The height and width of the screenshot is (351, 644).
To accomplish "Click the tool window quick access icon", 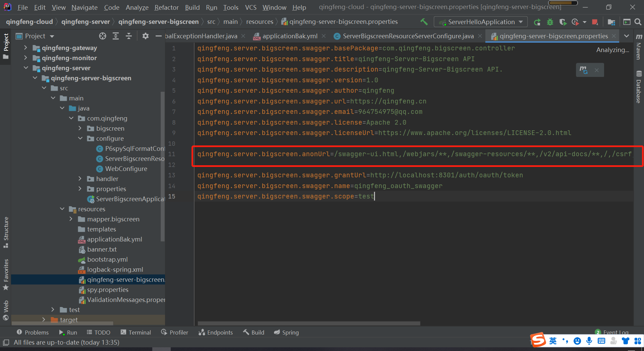I will tap(6, 343).
